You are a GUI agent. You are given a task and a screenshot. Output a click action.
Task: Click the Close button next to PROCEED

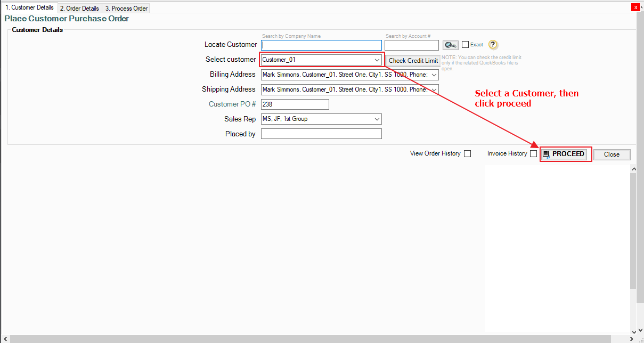(612, 154)
